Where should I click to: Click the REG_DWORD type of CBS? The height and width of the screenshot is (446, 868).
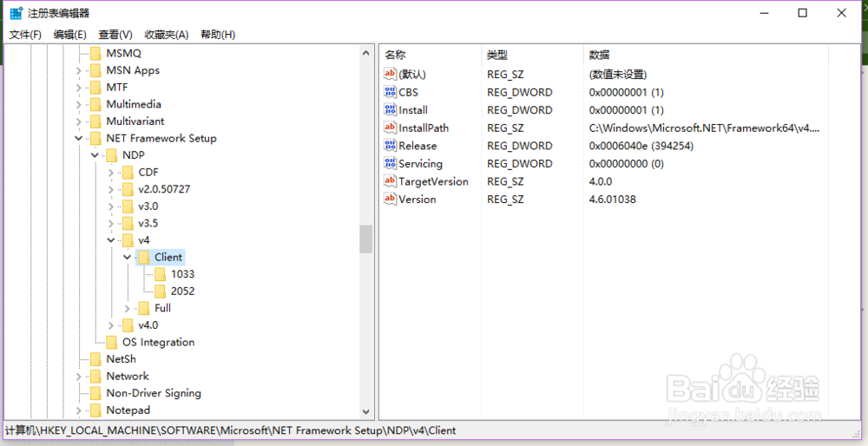[520, 92]
